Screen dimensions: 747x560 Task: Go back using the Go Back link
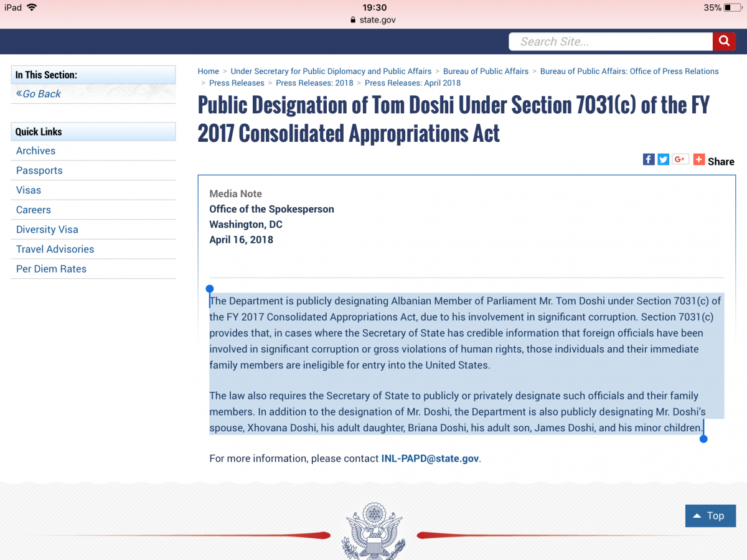coord(39,94)
